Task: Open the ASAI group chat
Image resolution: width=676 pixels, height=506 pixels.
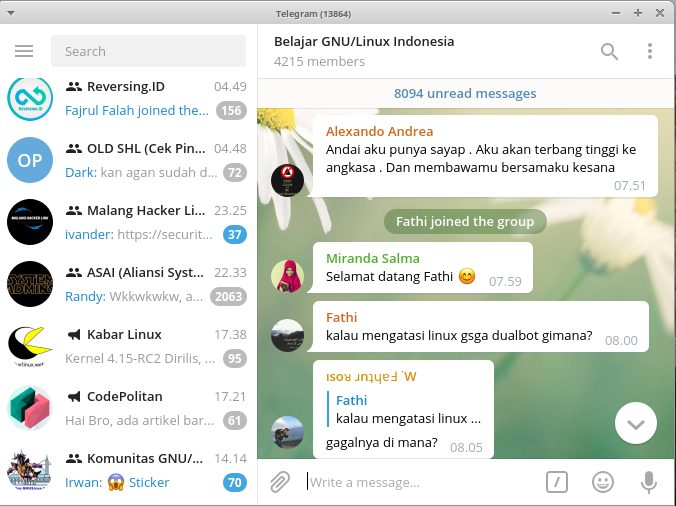Action: [x=128, y=284]
